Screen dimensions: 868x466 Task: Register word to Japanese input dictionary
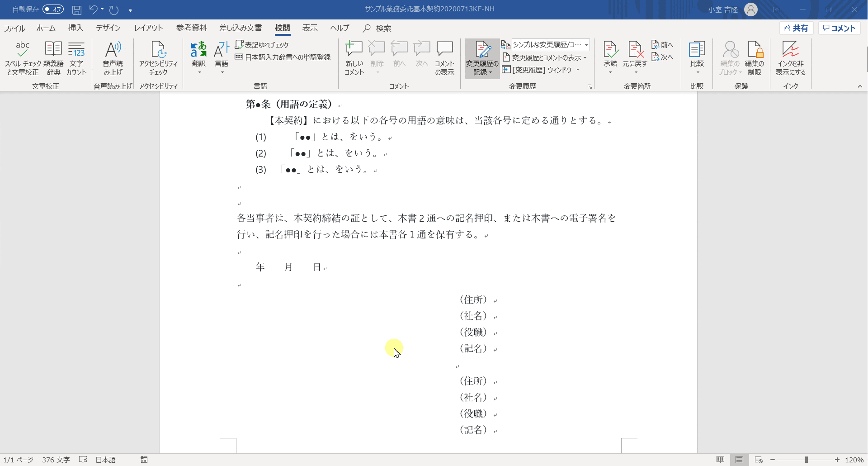click(x=283, y=57)
